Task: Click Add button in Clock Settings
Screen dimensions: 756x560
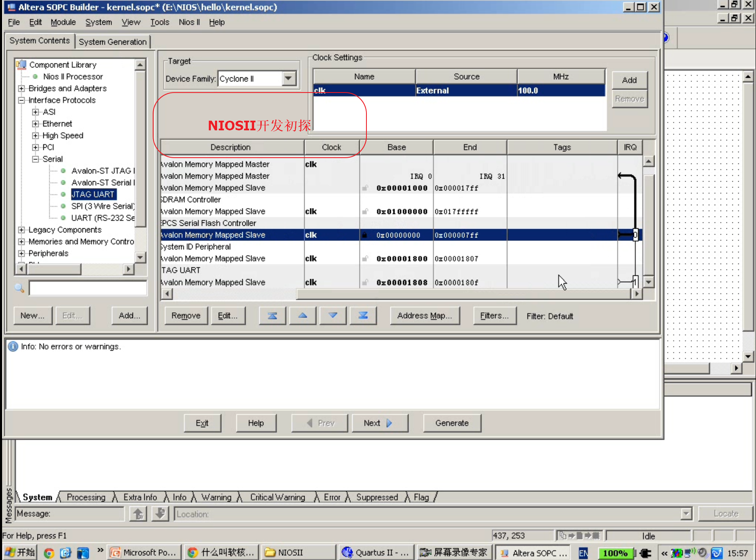Action: coord(629,80)
